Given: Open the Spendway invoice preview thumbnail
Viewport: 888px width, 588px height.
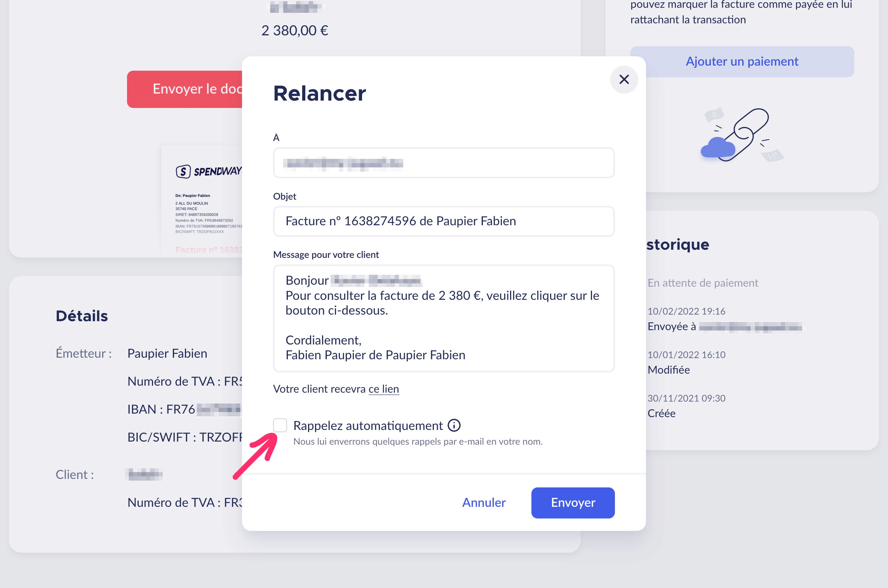Looking at the screenshot, I should tap(202, 200).
